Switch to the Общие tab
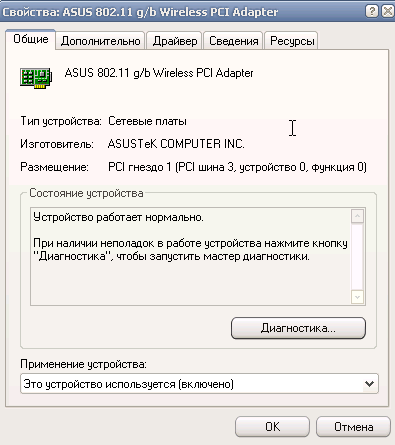 point(31,39)
